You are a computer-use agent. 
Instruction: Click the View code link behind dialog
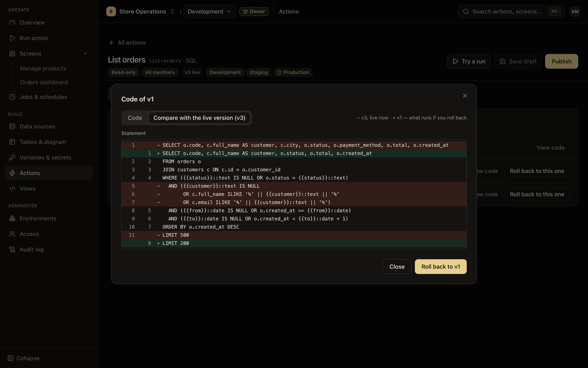(x=551, y=148)
